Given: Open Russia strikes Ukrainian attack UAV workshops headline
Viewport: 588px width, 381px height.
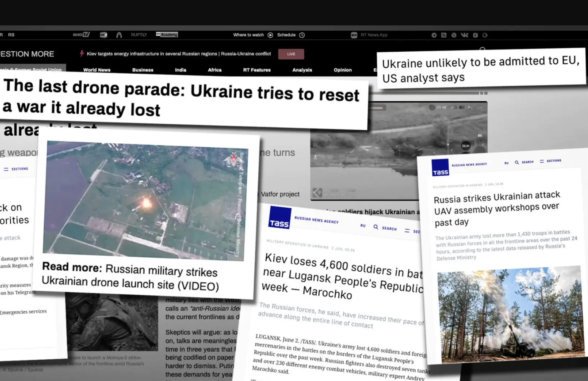Looking at the screenshot, I should click(497, 209).
